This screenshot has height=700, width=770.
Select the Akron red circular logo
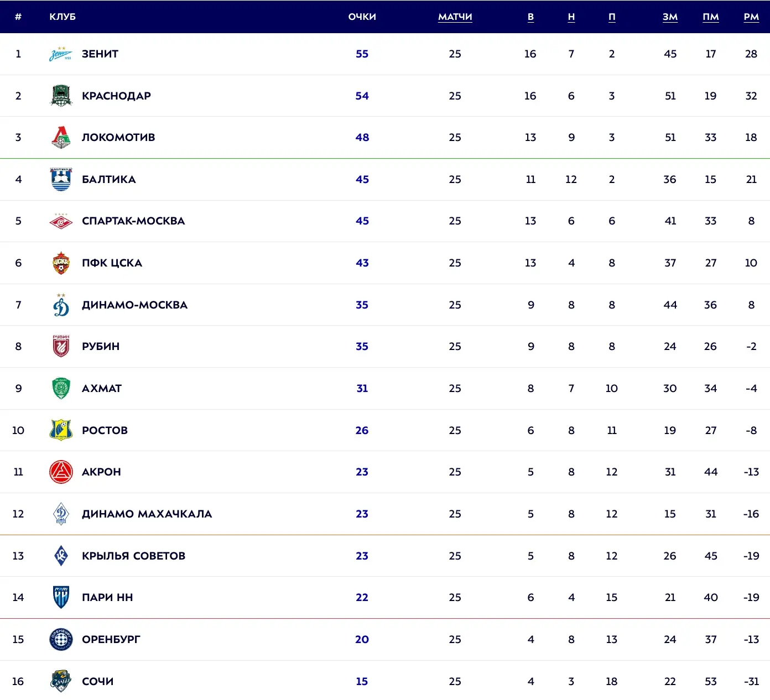click(61, 472)
